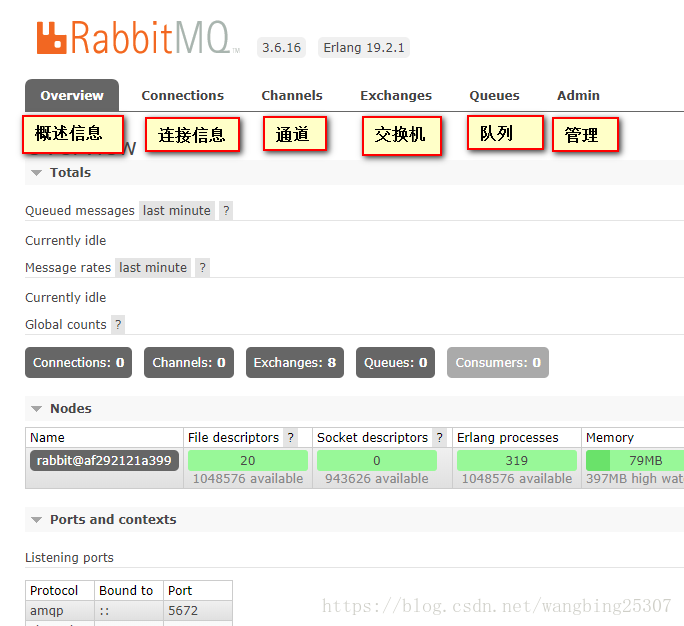Image resolution: width=684 pixels, height=626 pixels.
Task: Open the Overview tab
Action: pos(72,96)
